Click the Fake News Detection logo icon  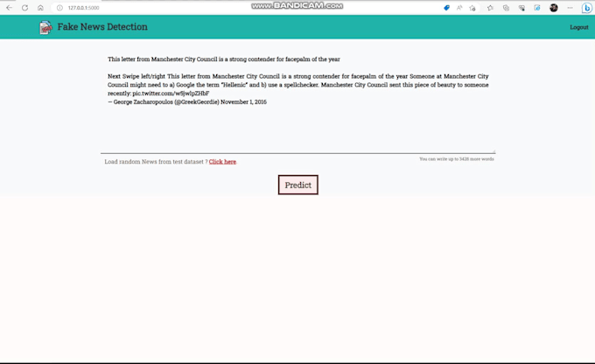point(45,27)
